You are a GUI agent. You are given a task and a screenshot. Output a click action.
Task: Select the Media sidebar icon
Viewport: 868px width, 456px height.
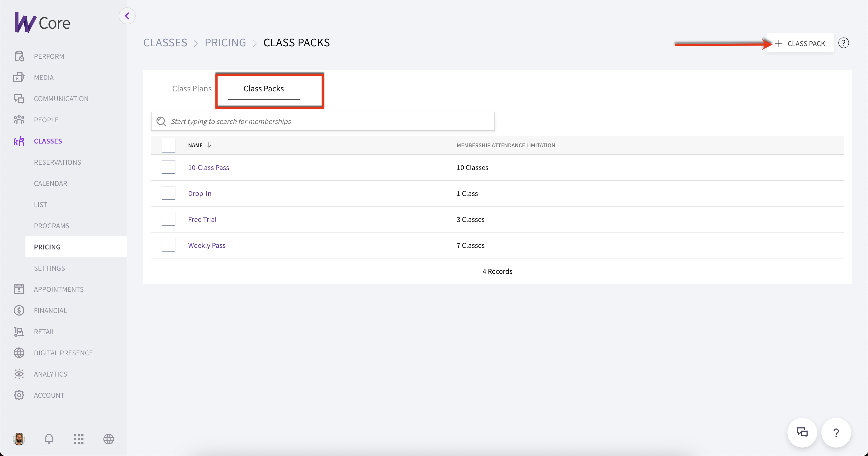(x=19, y=77)
